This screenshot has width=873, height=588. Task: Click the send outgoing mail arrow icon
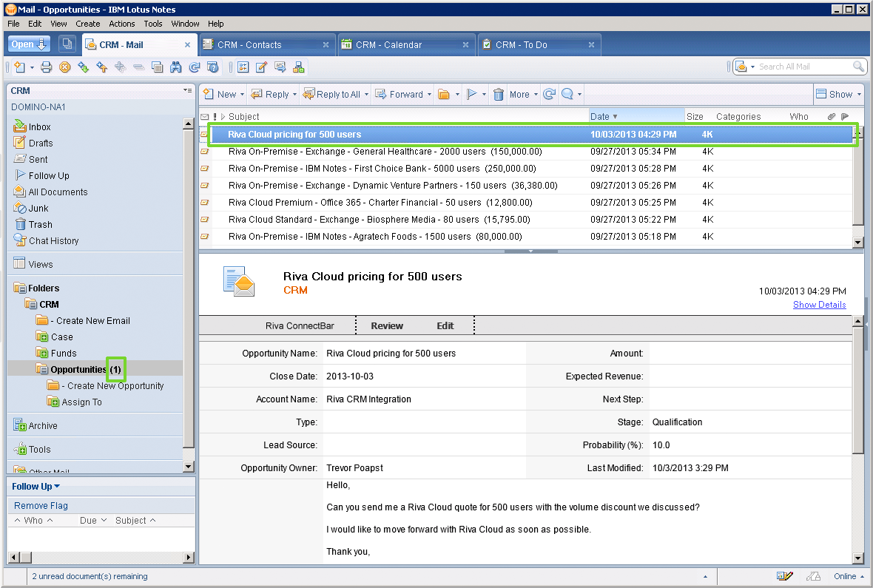(x=103, y=67)
